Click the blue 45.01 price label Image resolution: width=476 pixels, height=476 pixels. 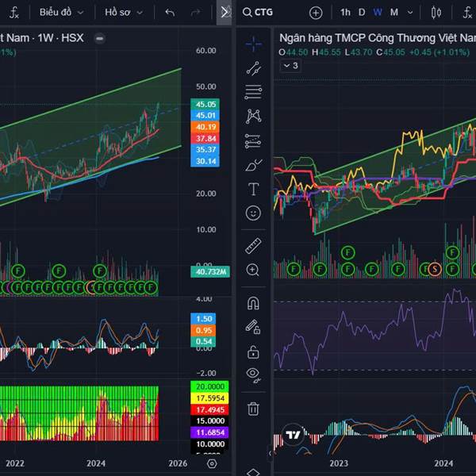205,115
